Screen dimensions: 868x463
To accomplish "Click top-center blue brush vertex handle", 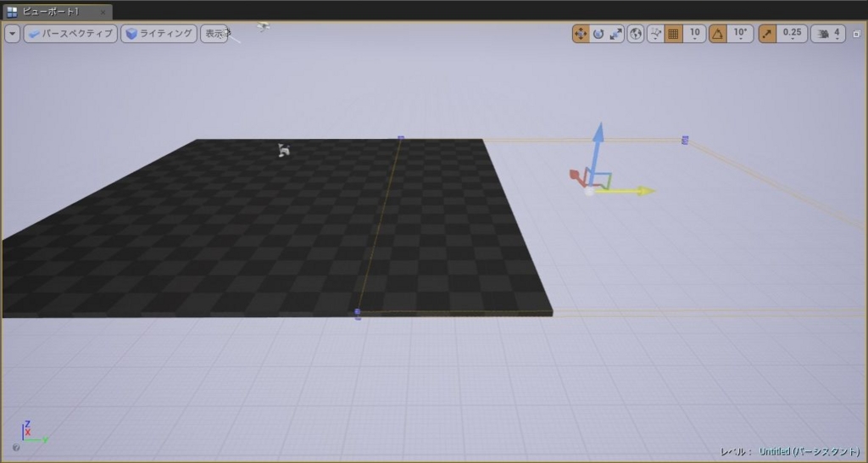I will 401,138.
